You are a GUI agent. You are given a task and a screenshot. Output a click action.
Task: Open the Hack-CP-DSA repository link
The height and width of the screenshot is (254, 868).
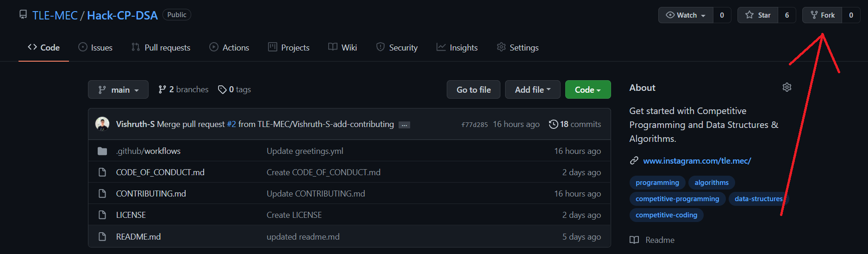(x=122, y=15)
